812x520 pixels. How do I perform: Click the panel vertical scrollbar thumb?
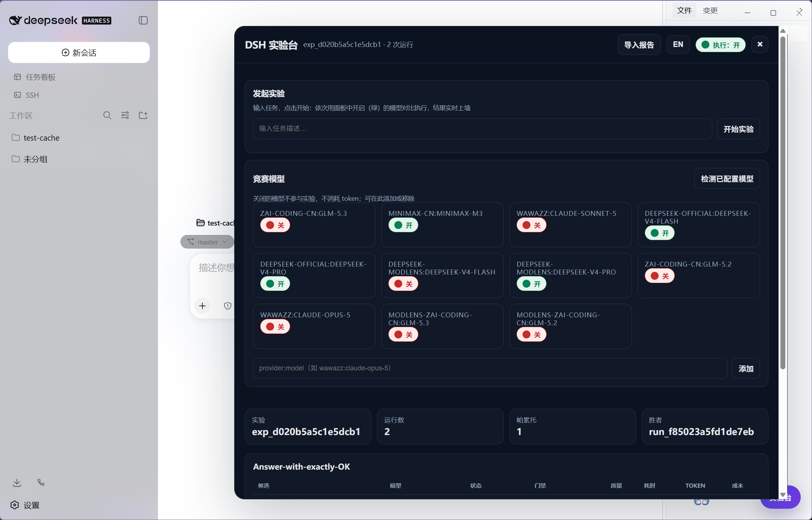pos(783,202)
